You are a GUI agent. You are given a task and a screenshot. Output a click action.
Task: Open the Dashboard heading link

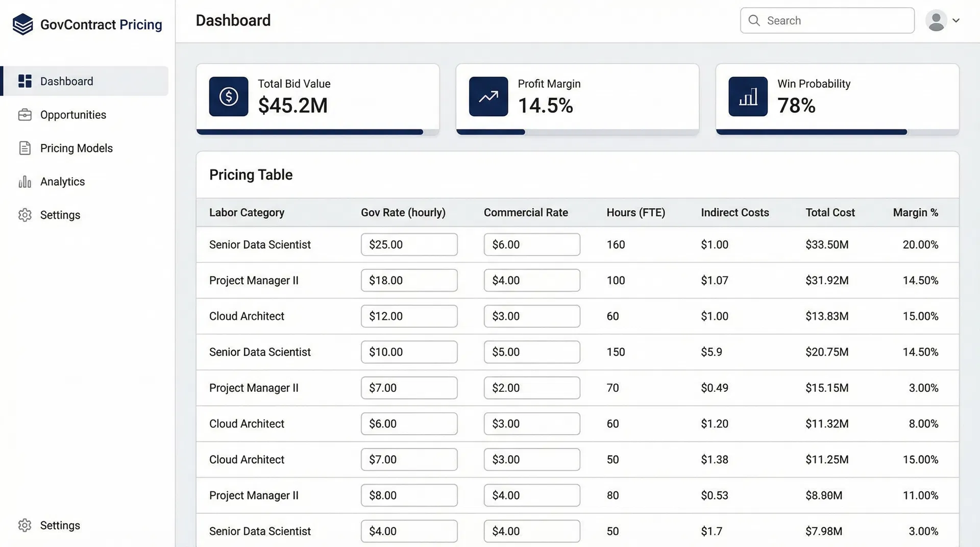pos(233,20)
